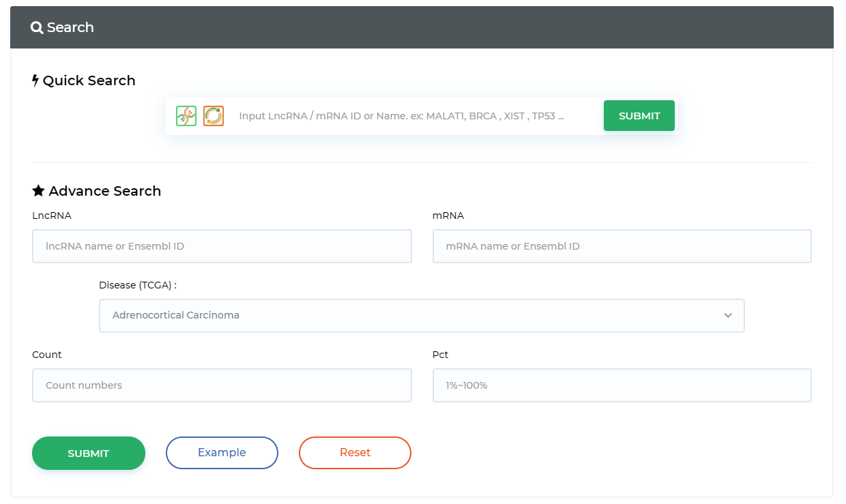Click the star icon beside Advance Search
The height and width of the screenshot is (504, 846).
pyautogui.click(x=38, y=191)
